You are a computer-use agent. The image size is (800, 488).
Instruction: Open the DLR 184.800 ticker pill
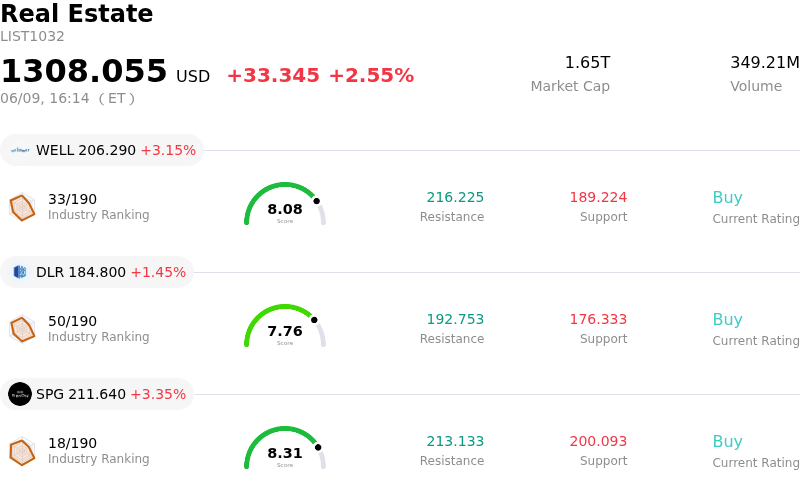coord(97,272)
